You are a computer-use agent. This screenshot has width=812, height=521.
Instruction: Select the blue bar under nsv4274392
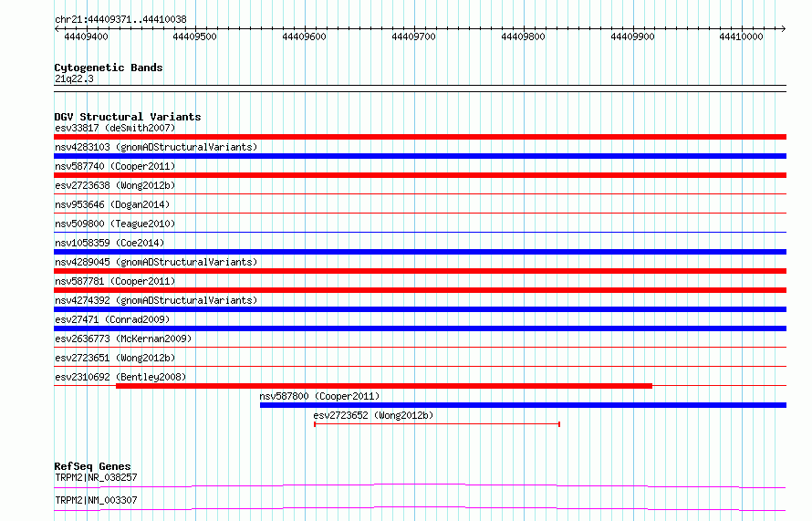420,309
